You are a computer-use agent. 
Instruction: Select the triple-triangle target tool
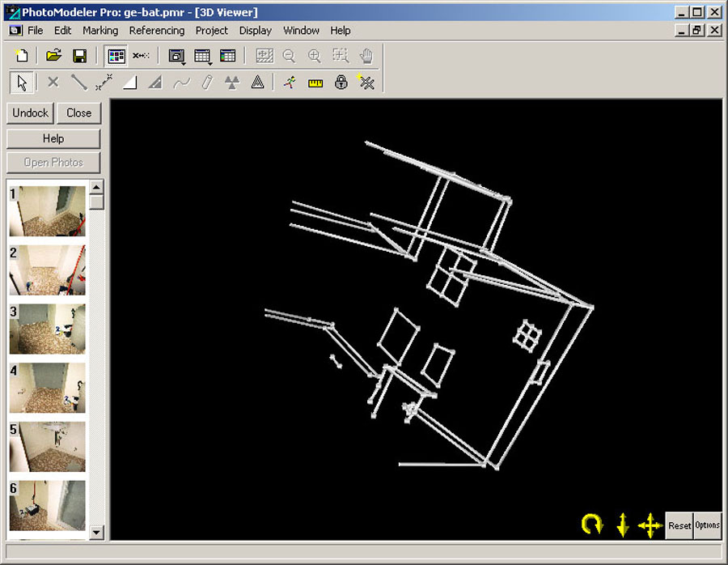tap(232, 83)
